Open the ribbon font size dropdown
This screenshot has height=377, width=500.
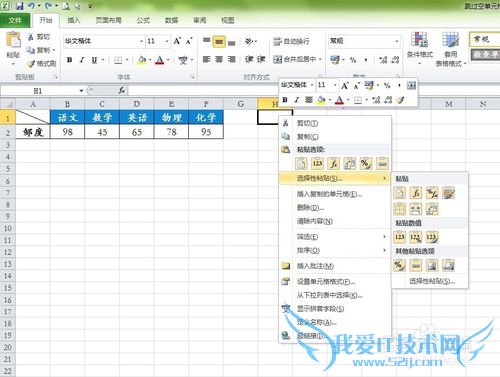167,41
